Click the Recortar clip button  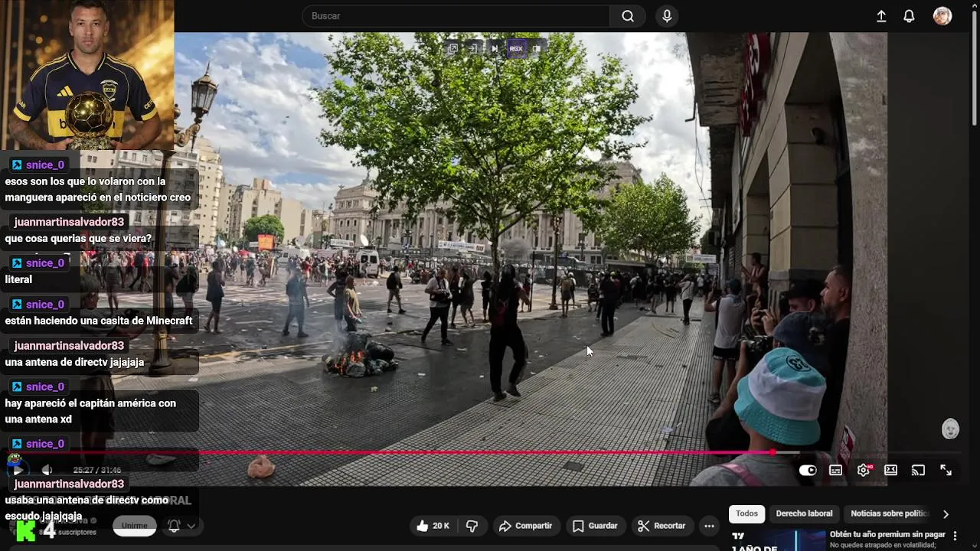click(x=661, y=526)
